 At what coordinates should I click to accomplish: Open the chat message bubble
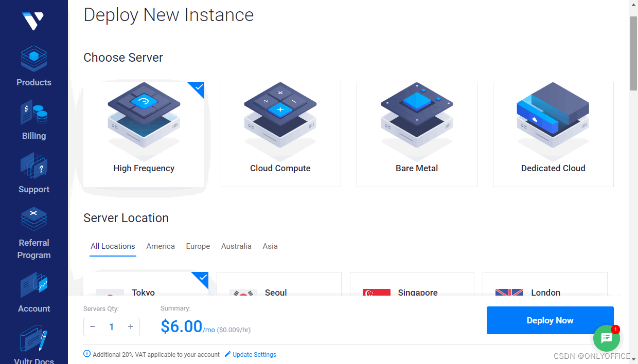tap(607, 338)
